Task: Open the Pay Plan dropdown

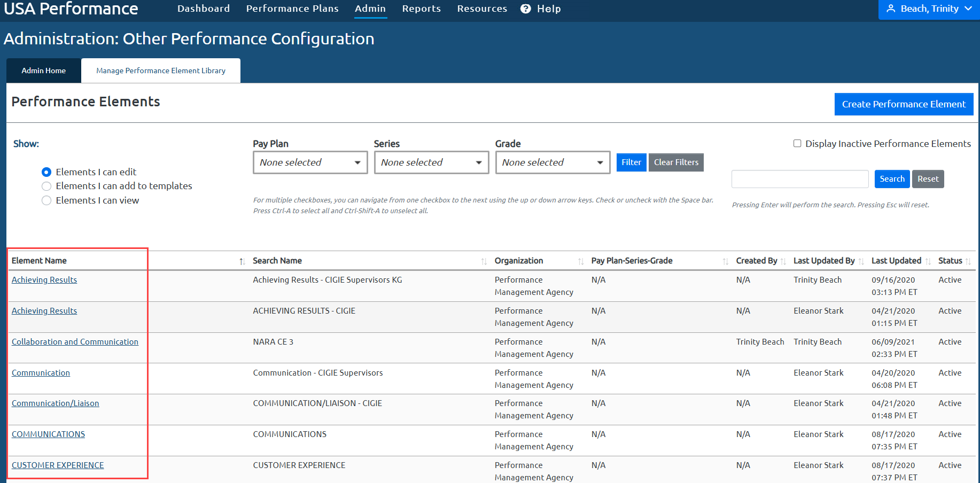Action: point(310,162)
